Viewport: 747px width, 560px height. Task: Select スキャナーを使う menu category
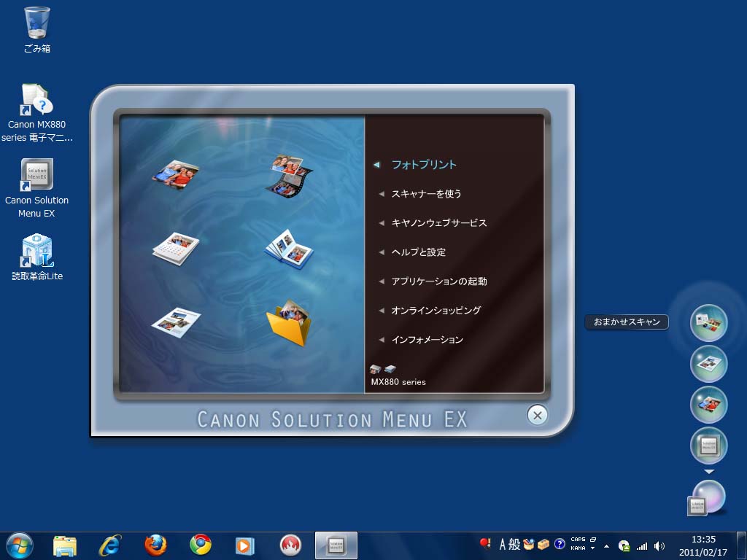[426, 194]
